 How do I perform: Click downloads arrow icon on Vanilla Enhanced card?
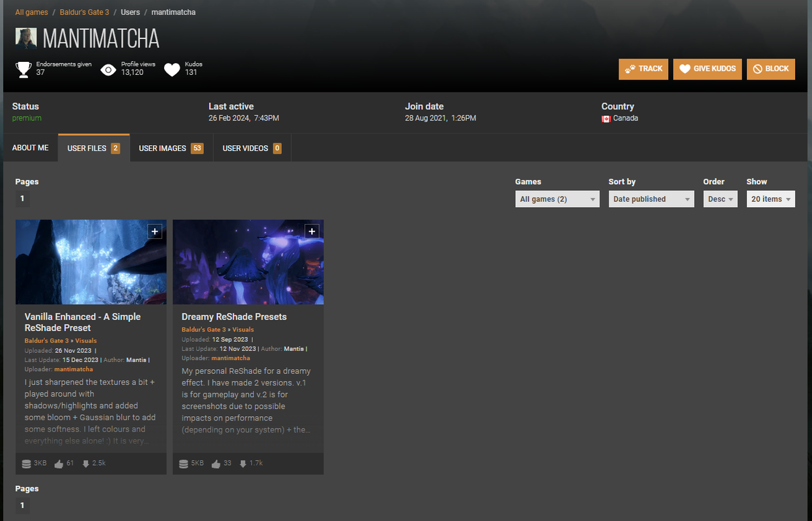(85, 464)
